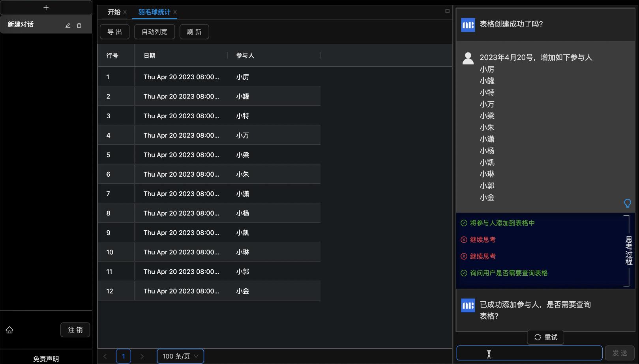Screen dimensions: 639x364
Task: Go to the next page arrow
Action: [142, 356]
